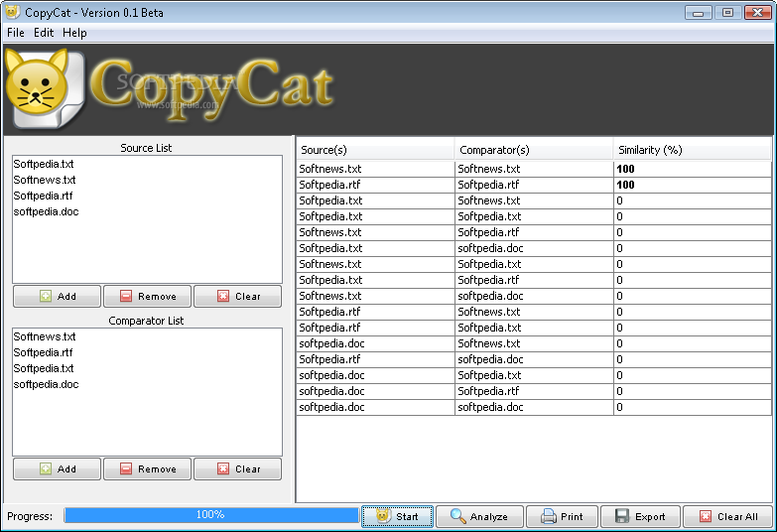The height and width of the screenshot is (532, 777).
Task: Click the magnifying glass icon on Analyze
Action: point(457,516)
